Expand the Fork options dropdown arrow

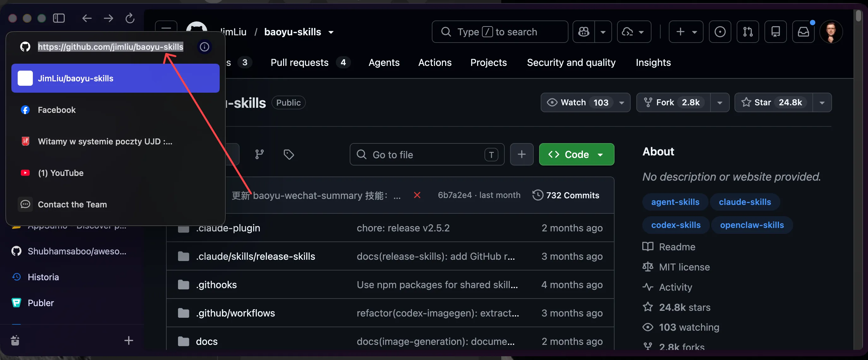click(720, 102)
